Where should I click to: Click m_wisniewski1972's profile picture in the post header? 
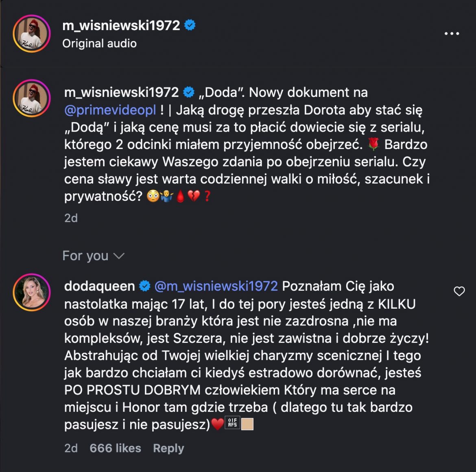[x=32, y=34]
